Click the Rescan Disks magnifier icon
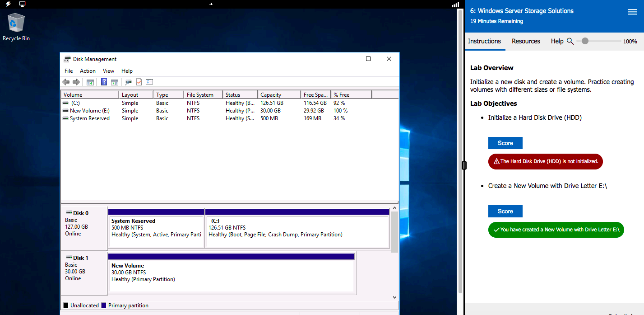Image resolution: width=644 pixels, height=315 pixels. click(128, 82)
